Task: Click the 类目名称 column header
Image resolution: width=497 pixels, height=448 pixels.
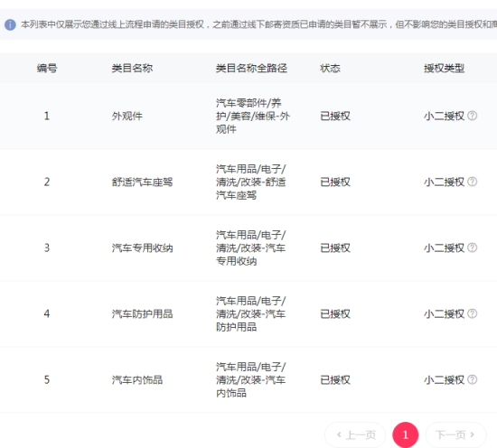Action: pos(132,68)
